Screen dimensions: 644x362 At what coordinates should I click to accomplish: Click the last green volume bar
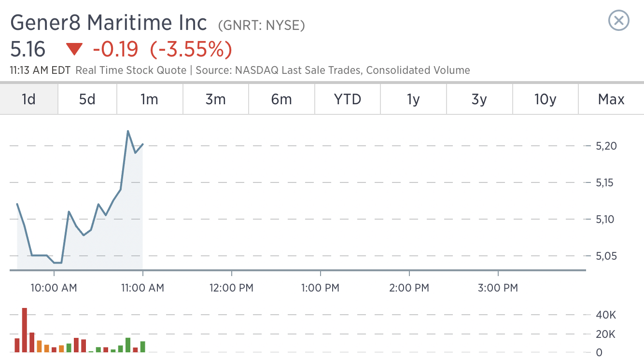click(142, 347)
